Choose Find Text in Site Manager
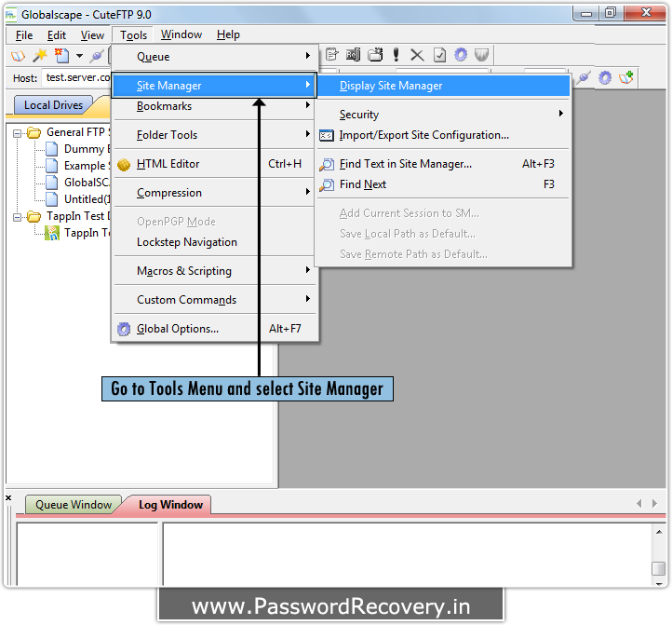672x625 pixels. click(443, 164)
